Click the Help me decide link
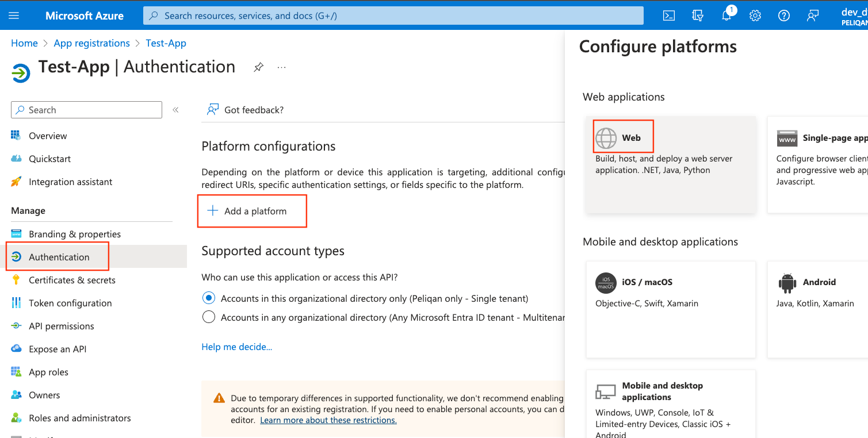Image resolution: width=868 pixels, height=438 pixels. (236, 347)
